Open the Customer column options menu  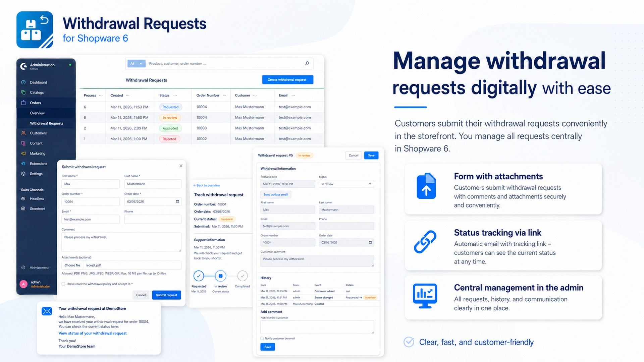click(x=255, y=96)
